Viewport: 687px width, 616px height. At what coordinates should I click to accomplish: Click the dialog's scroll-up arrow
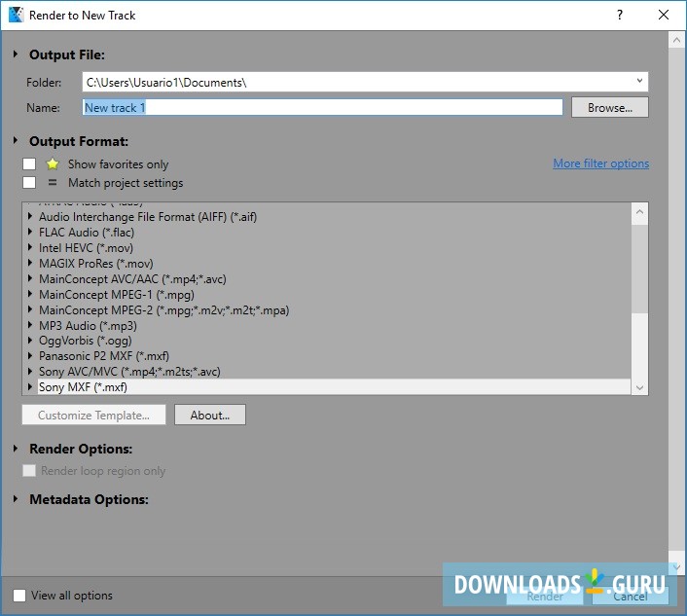point(676,40)
